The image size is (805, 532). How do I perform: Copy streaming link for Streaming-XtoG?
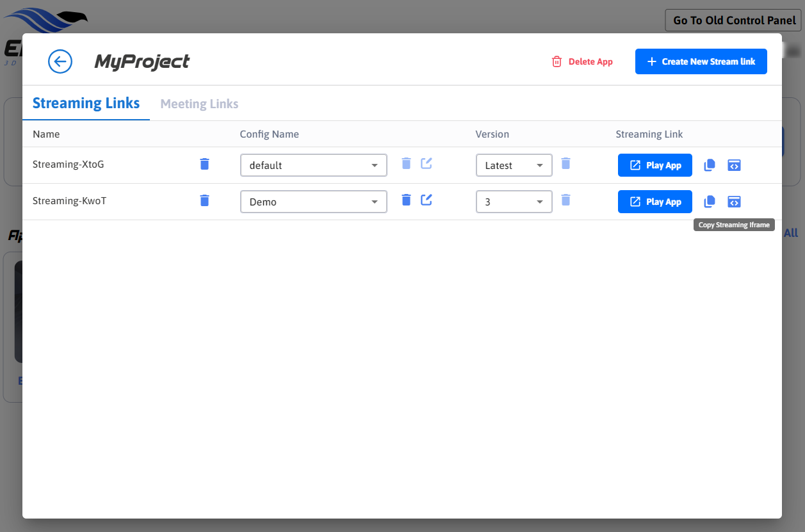pos(709,165)
